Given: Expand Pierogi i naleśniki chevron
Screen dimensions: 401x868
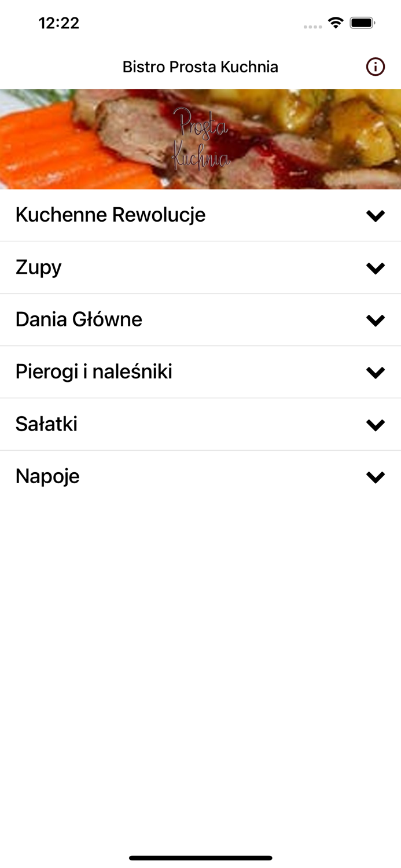Looking at the screenshot, I should tap(376, 372).
